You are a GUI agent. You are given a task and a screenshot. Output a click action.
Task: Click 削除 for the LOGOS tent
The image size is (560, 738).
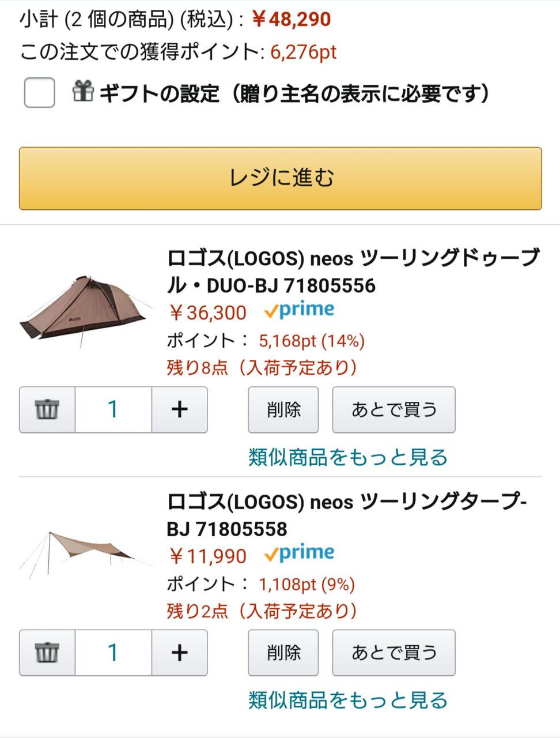click(283, 410)
